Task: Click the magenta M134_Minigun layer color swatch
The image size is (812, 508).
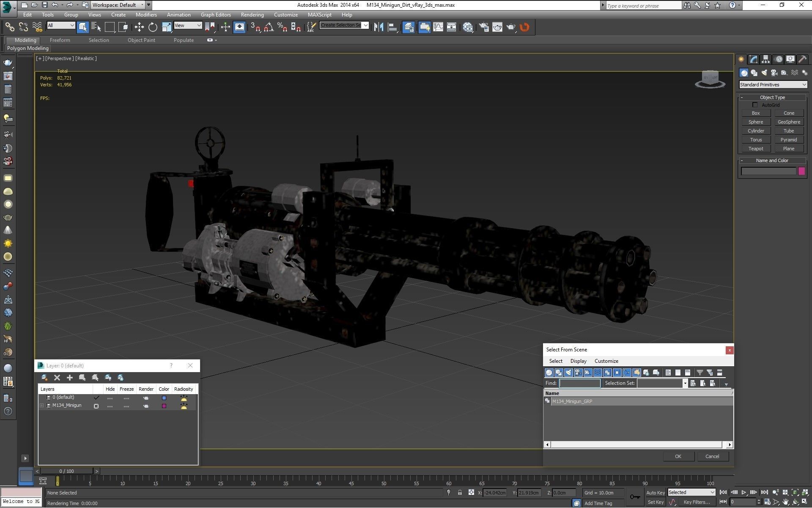Action: (164, 406)
